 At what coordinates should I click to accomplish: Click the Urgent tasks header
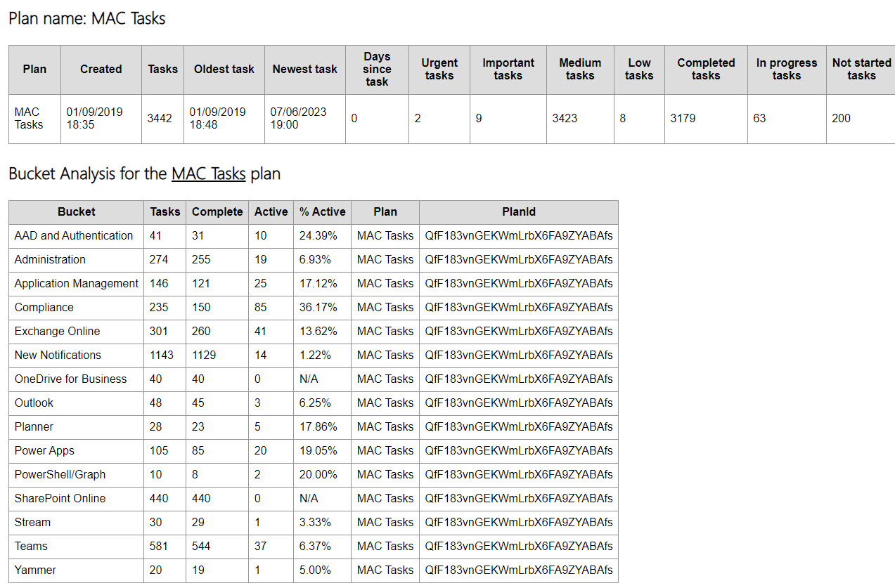click(x=439, y=69)
